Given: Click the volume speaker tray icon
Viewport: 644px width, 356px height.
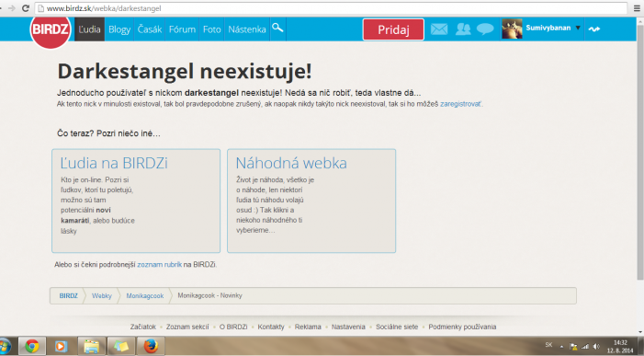Looking at the screenshot, I should tap(596, 347).
